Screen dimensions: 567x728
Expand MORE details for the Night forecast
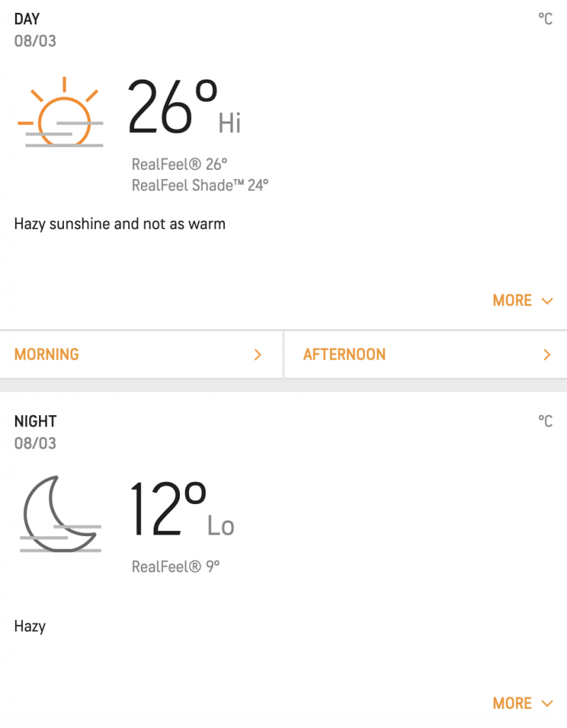(522, 703)
